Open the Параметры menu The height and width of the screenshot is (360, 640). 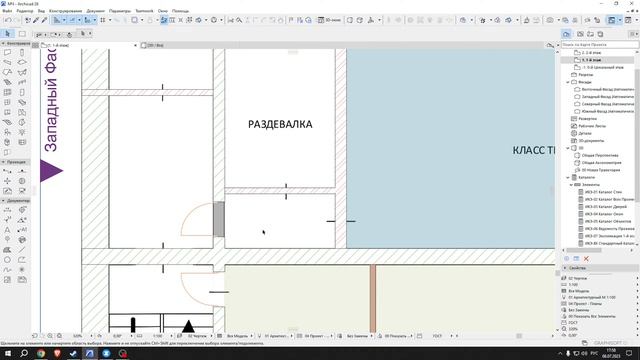(120, 11)
